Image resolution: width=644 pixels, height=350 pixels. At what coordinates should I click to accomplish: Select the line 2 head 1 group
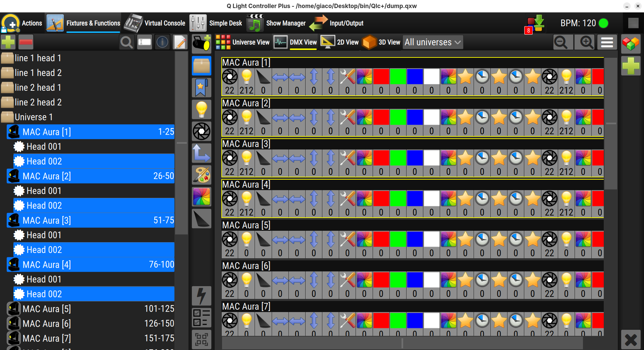pos(87,88)
